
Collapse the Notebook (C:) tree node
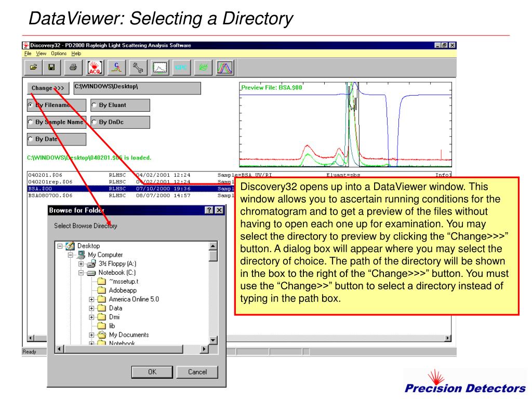pos(81,273)
